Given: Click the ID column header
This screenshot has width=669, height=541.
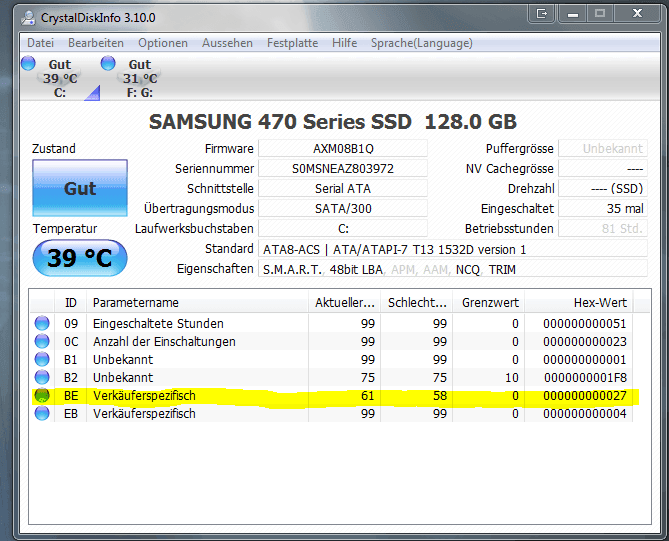Looking at the screenshot, I should point(71,302).
